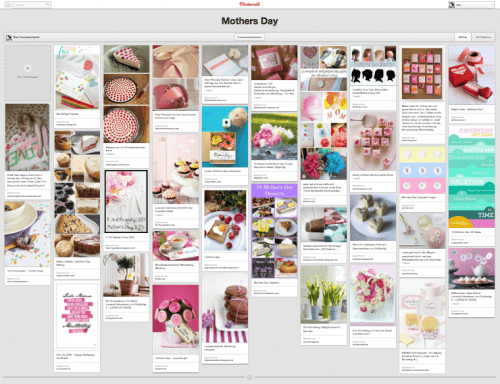Open the children silhouettes pin

tap(373, 65)
